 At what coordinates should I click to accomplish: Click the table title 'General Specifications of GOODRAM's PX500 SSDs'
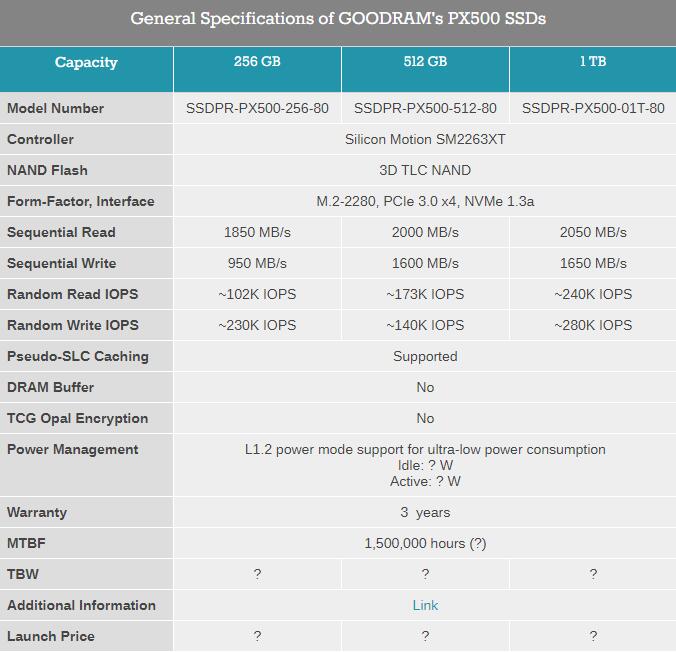(338, 19)
